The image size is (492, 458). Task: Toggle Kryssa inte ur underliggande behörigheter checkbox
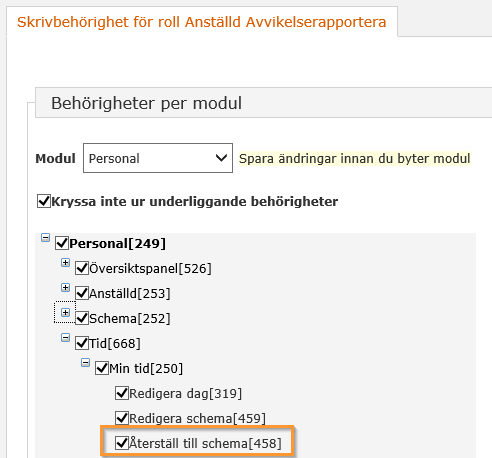click(44, 201)
